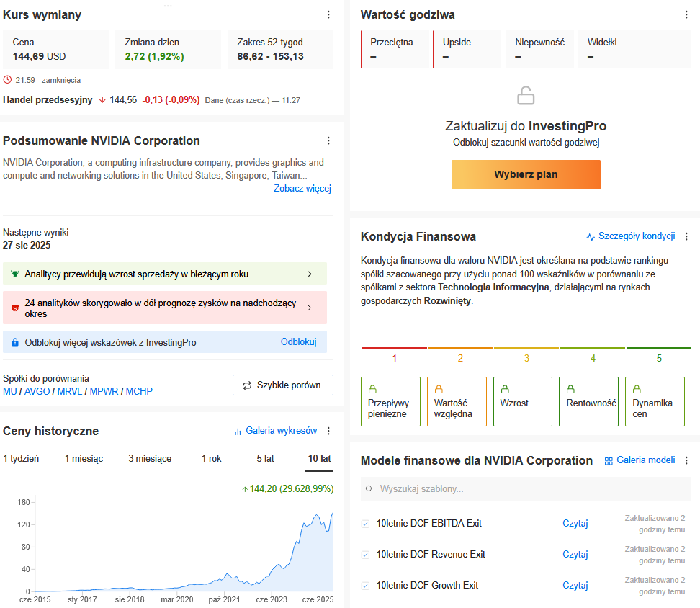Click Czytaj for 10letnie DCF Growth Exit
Screen dimensions: 700x608
point(575,585)
